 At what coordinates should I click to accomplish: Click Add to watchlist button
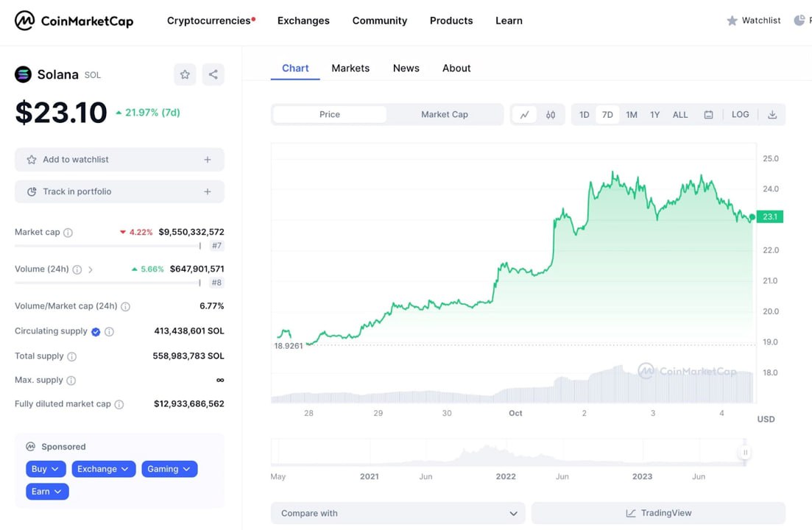(119, 160)
